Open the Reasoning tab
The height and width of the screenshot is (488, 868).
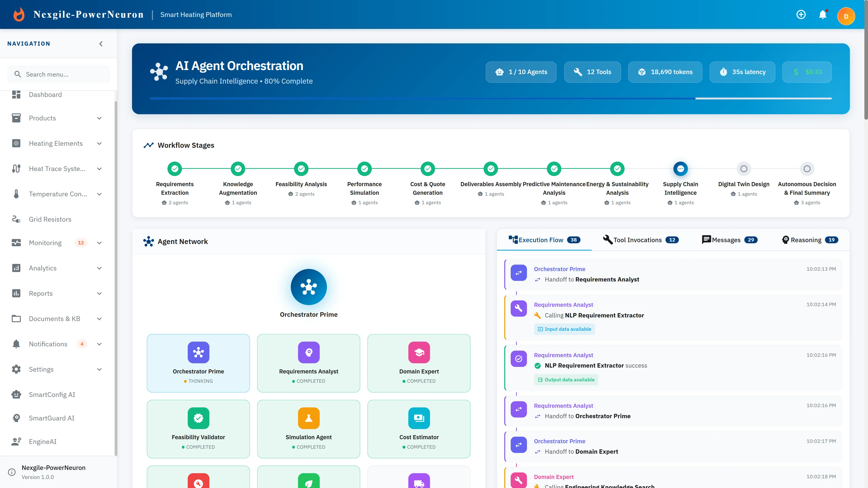810,240
